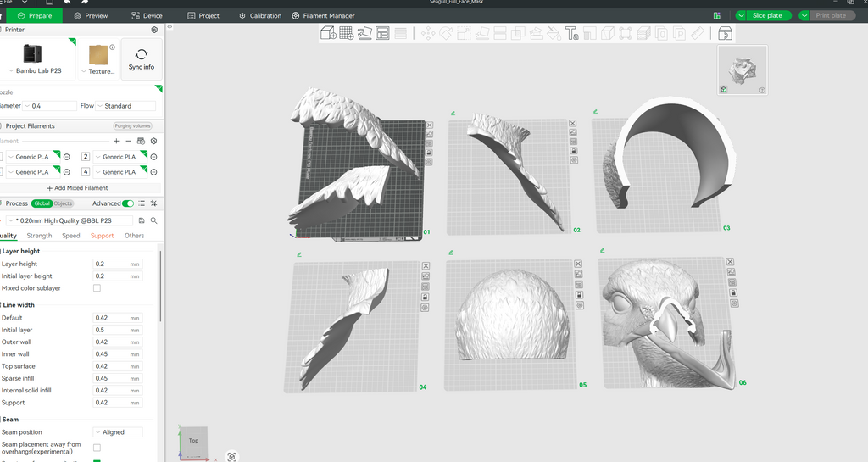Click the lock icon beside plate 02
This screenshot has height=462, width=868.
click(574, 151)
